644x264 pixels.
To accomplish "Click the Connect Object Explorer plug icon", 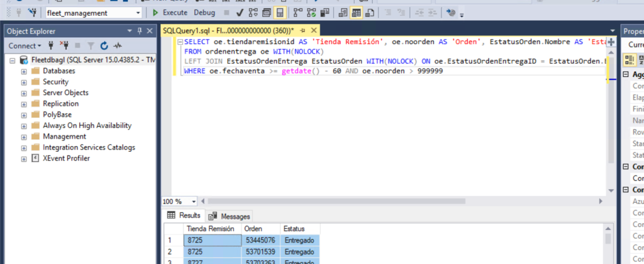I will pos(51,45).
